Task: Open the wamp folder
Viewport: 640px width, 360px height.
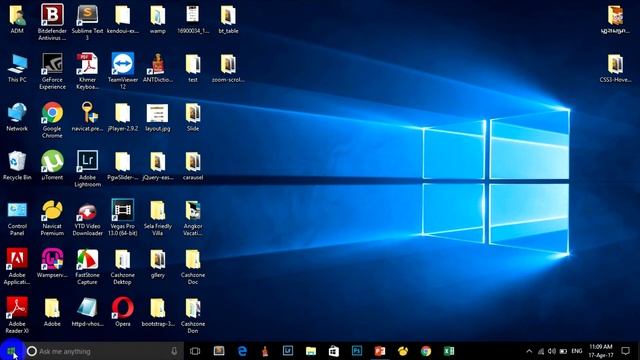Action: [158, 19]
